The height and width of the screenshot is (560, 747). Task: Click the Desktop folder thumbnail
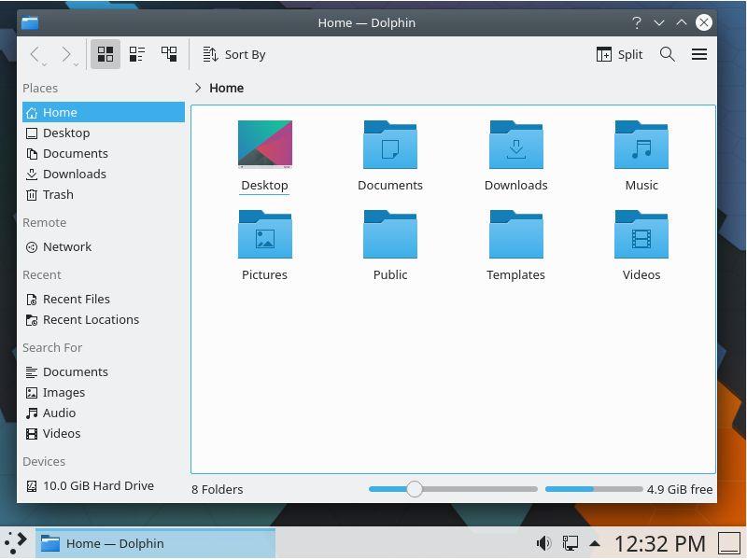tap(264, 145)
